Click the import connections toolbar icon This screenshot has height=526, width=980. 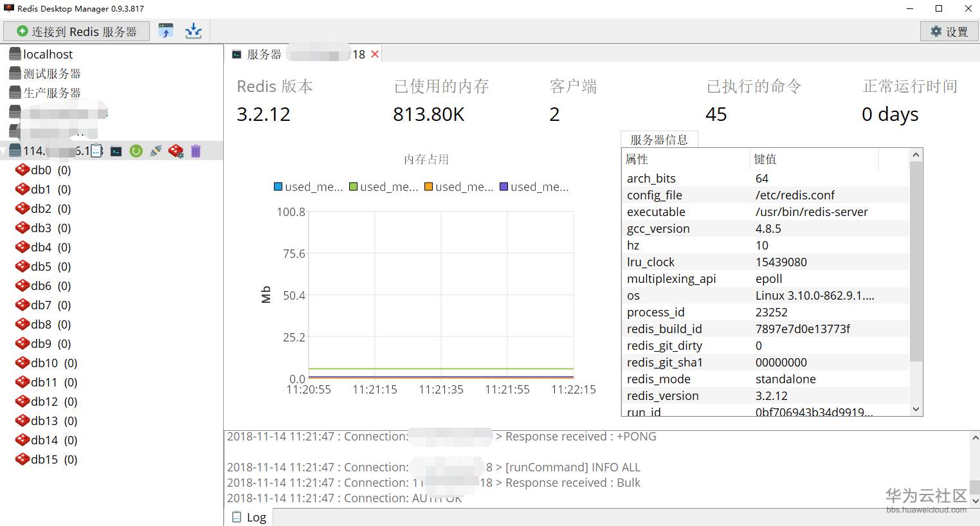pos(166,31)
